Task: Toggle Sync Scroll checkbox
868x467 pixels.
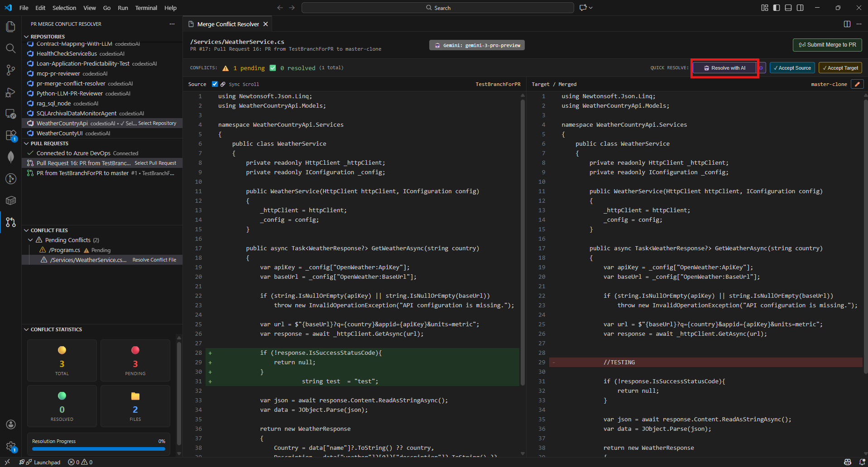Action: (x=215, y=84)
